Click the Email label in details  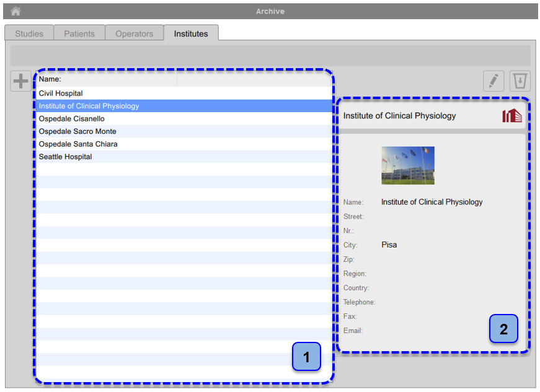coord(353,331)
